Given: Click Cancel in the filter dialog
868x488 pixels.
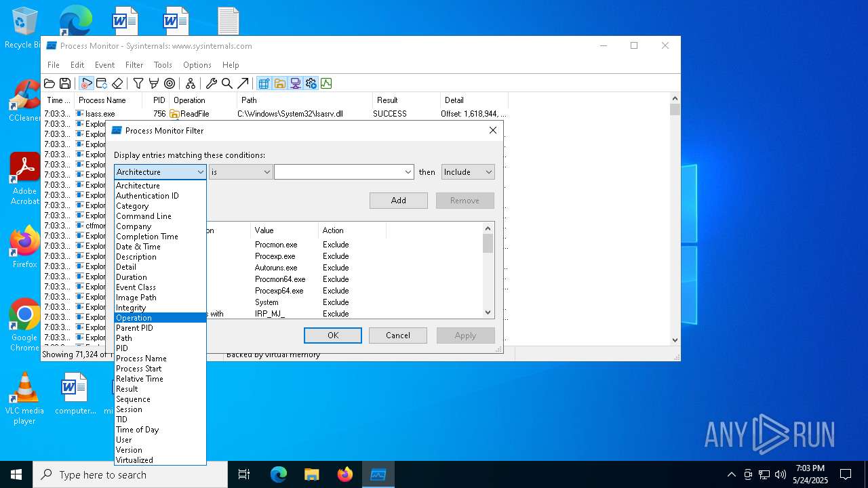Looking at the screenshot, I should pyautogui.click(x=398, y=335).
